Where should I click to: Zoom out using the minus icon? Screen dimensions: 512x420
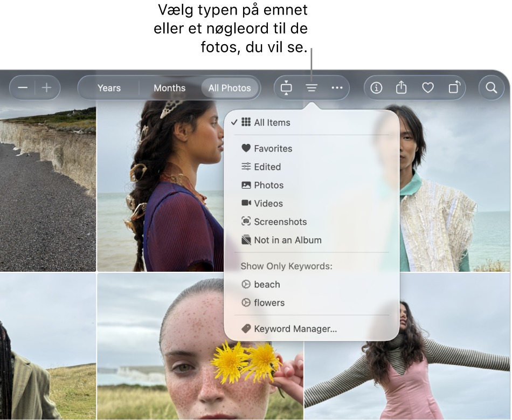pyautogui.click(x=23, y=87)
